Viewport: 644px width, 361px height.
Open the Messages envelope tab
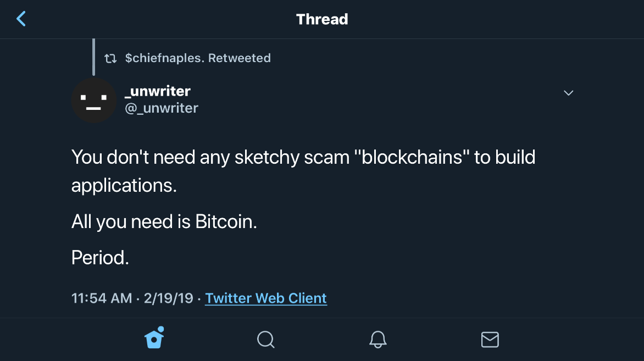coord(490,340)
